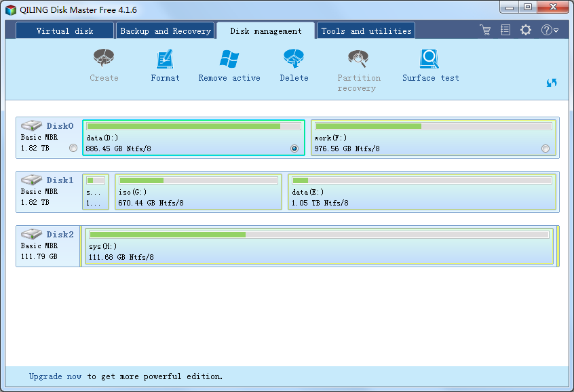Image resolution: width=574 pixels, height=392 pixels.
Task: Click work(F:) usage bar
Action: [434, 126]
